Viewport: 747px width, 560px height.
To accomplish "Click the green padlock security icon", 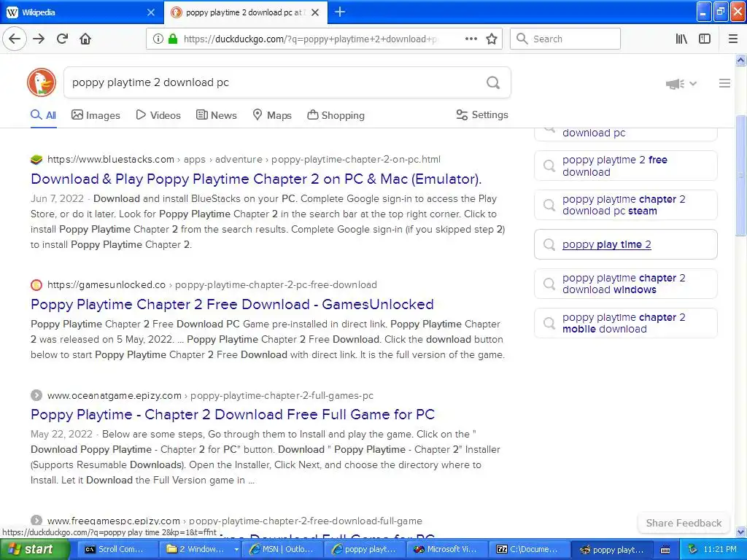I will coord(172,39).
